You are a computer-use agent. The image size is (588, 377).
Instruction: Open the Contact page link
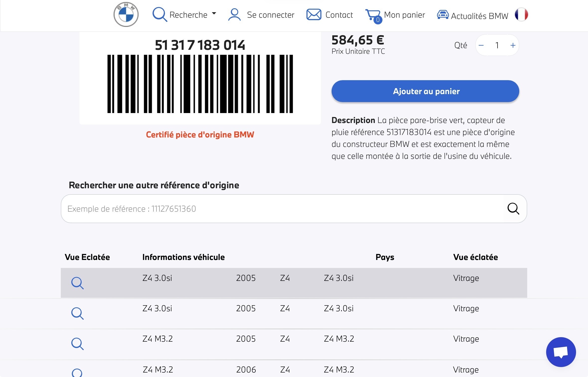339,15
